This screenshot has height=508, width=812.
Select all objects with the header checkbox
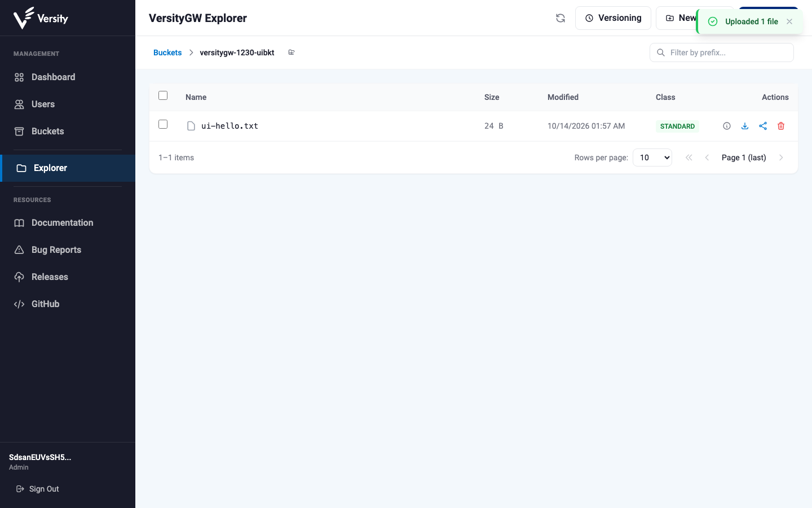163,95
